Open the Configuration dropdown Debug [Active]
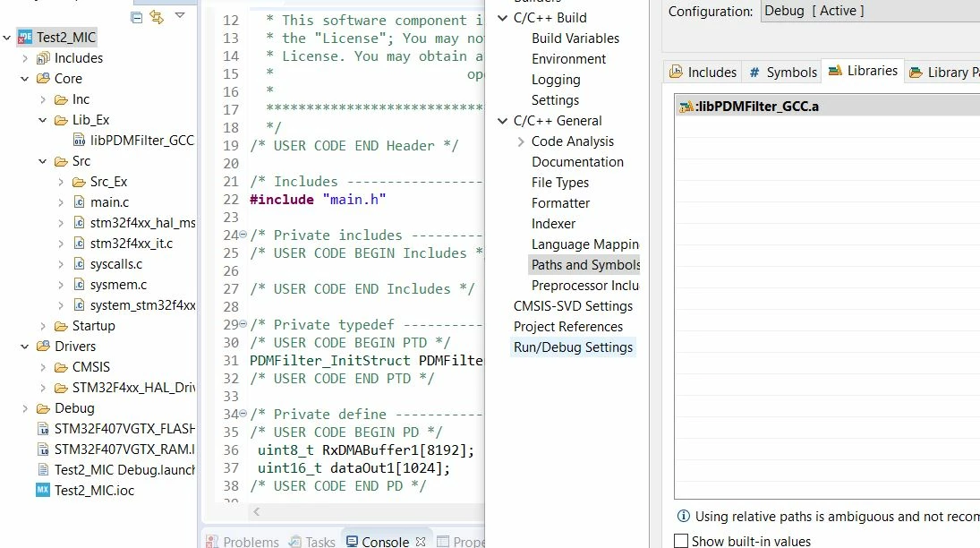 [870, 11]
